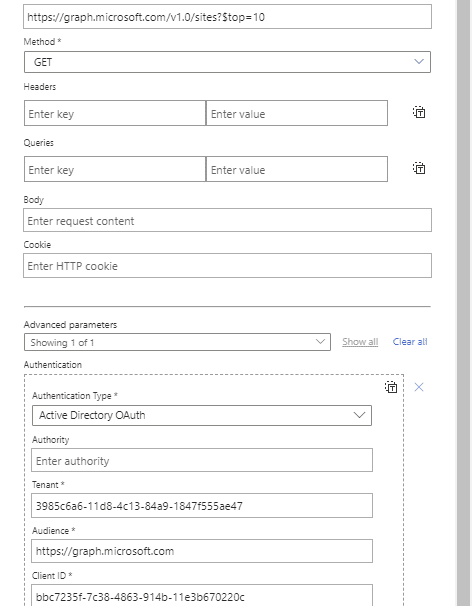Remove the Authentication parameter with the X
Viewport: 472px width, 606px height.
419,387
